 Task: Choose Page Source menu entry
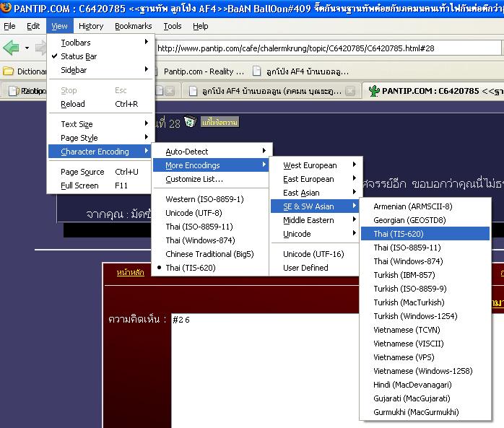coord(100,172)
